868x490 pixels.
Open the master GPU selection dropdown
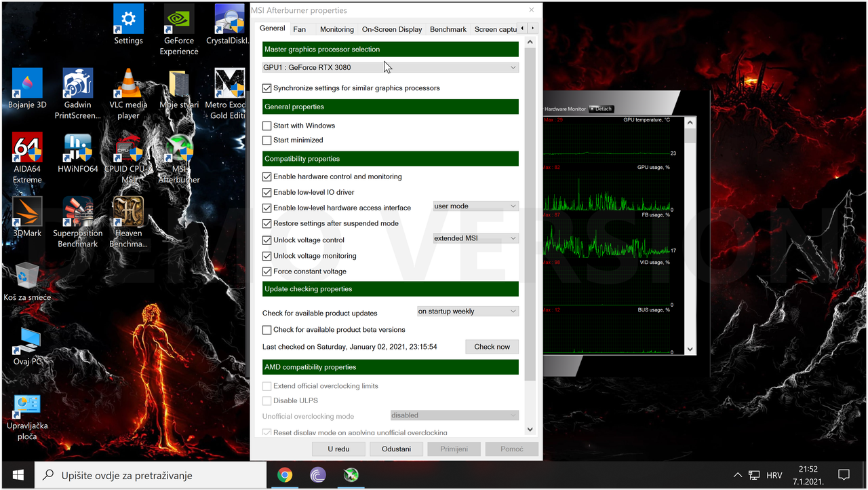(x=391, y=67)
